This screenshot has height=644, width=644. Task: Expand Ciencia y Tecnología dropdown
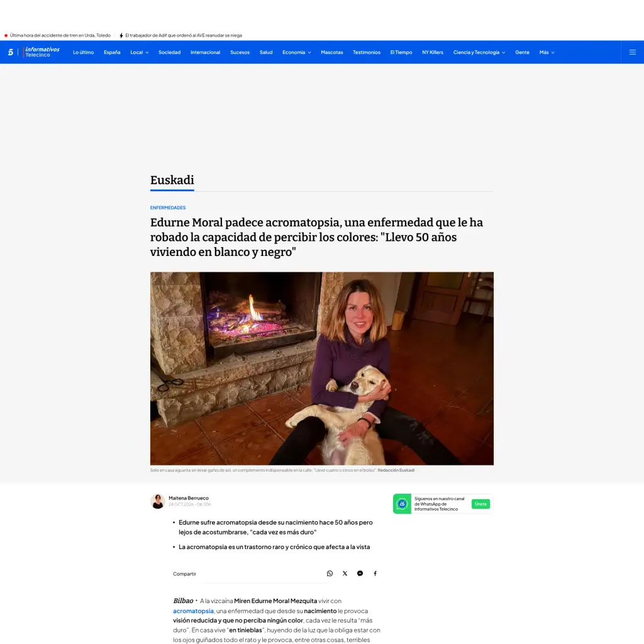click(x=479, y=52)
